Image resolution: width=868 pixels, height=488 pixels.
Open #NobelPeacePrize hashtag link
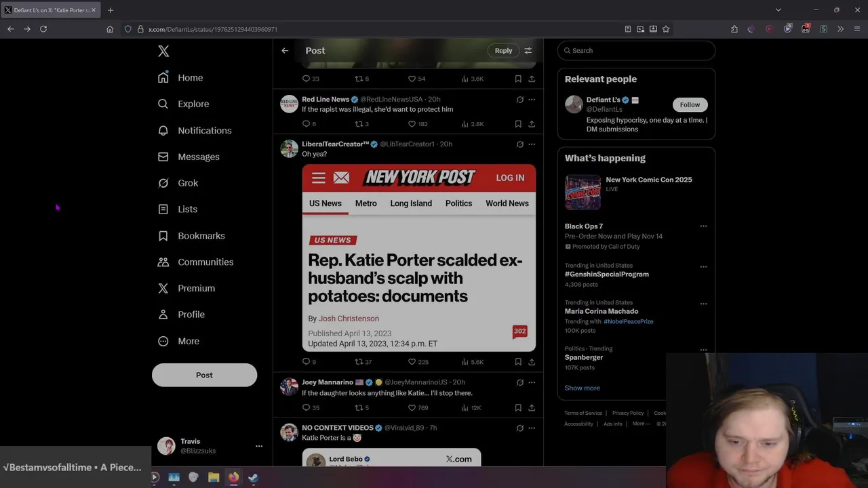628,321
